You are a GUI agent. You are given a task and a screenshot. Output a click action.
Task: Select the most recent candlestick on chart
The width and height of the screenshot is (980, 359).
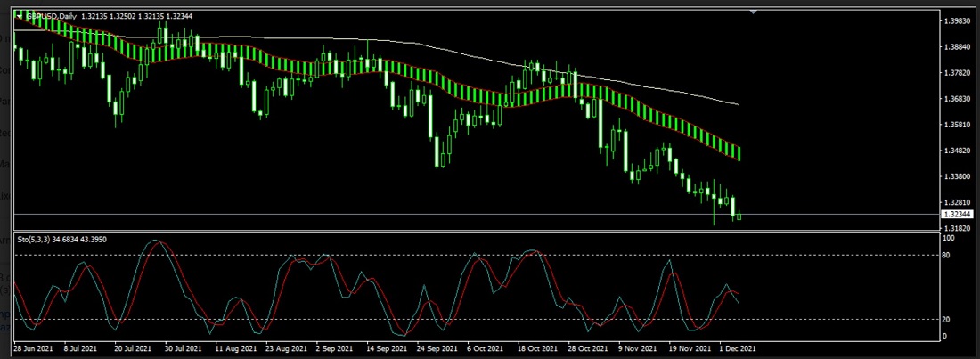(x=739, y=215)
